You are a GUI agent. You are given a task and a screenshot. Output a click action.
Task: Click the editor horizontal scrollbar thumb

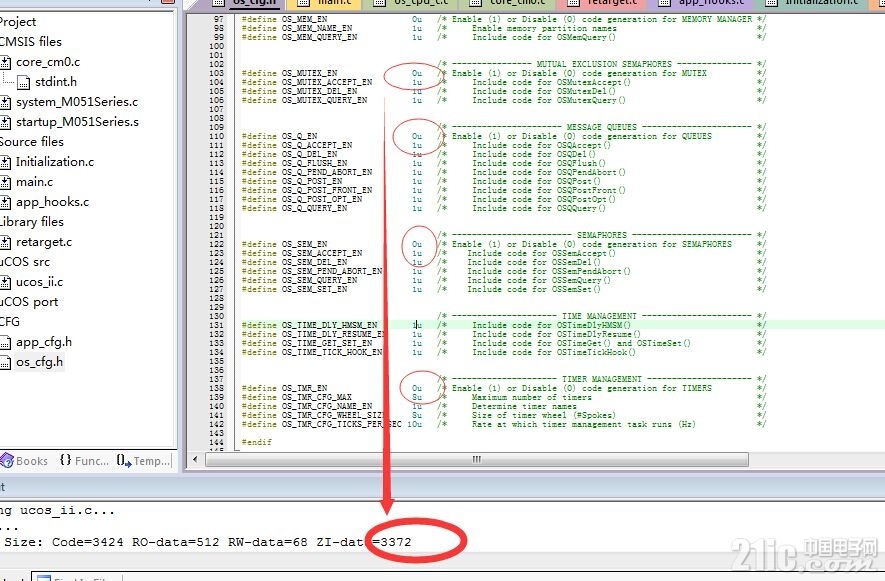[x=477, y=460]
